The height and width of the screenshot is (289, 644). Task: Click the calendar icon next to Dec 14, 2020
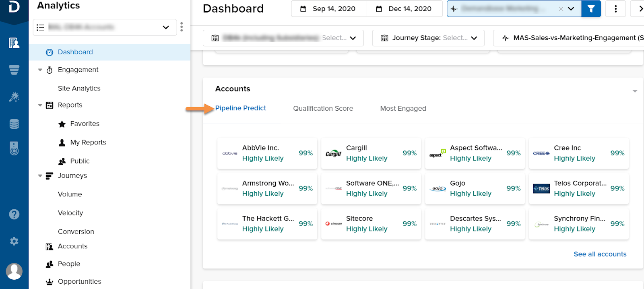[x=379, y=9]
